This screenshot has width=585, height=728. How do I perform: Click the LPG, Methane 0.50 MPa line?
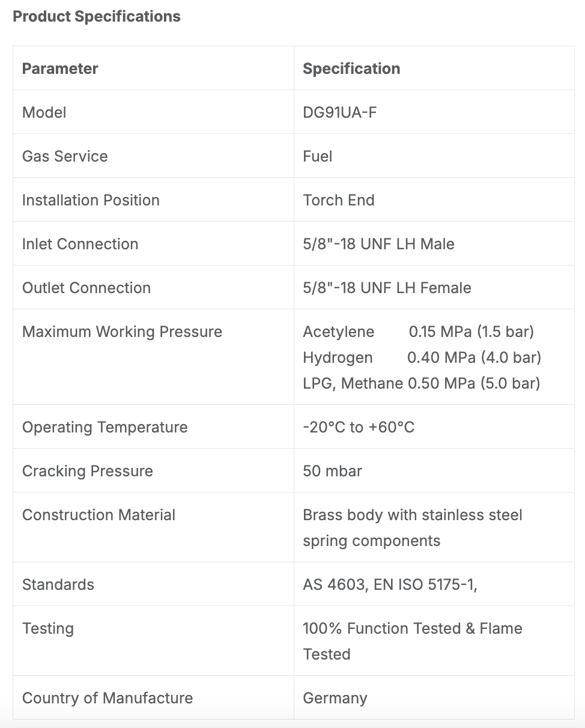(422, 383)
